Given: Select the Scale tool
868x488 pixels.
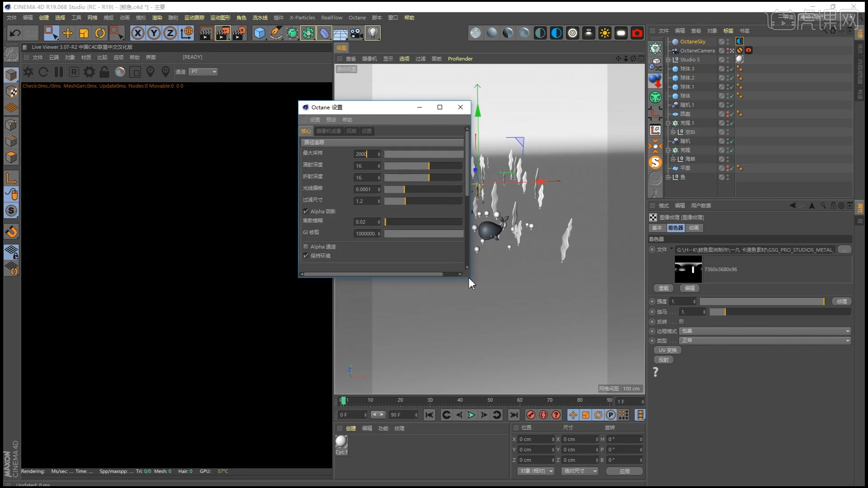Looking at the screenshot, I should click(x=84, y=33).
